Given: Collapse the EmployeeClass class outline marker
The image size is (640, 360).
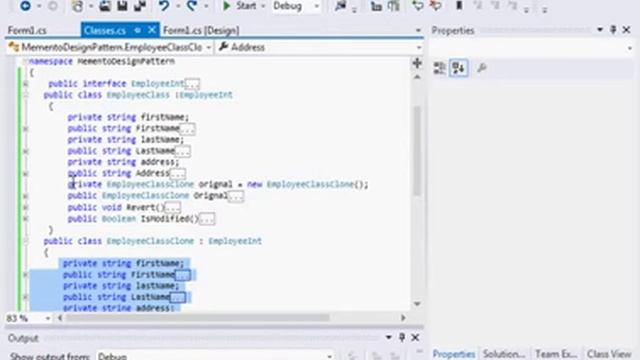Looking at the screenshot, I should (x=25, y=95).
